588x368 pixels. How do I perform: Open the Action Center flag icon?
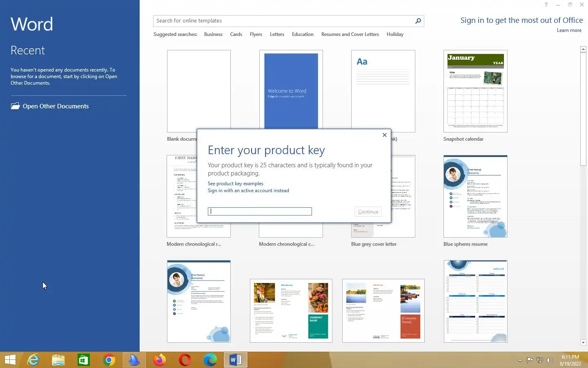pos(530,360)
